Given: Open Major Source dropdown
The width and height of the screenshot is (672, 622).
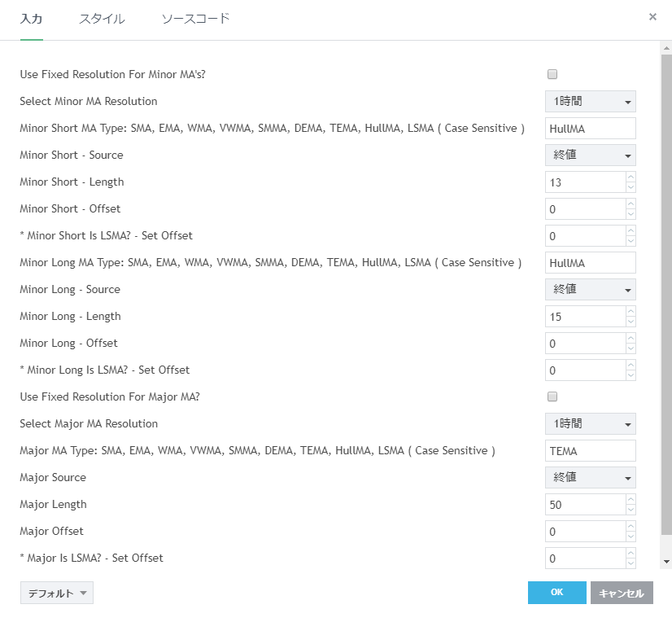Looking at the screenshot, I should click(590, 477).
